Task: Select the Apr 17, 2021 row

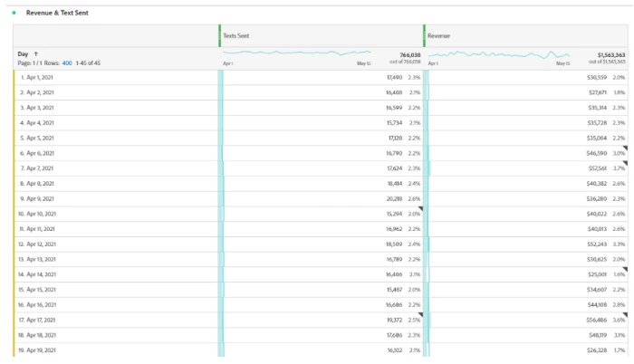Action: tap(321, 320)
